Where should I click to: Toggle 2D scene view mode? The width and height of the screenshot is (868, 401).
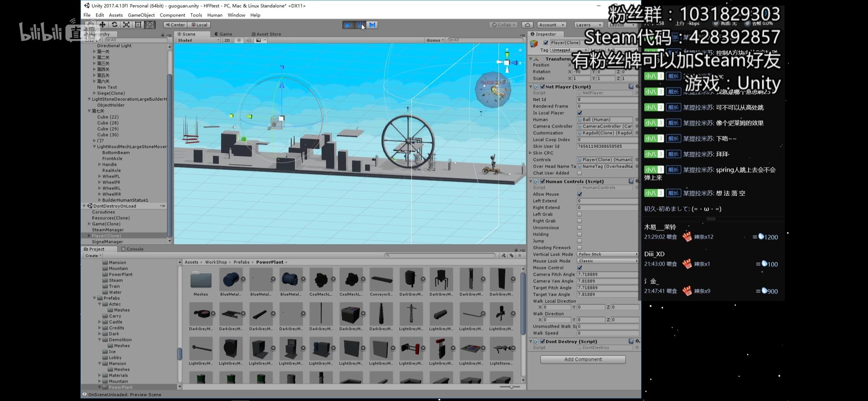point(227,40)
